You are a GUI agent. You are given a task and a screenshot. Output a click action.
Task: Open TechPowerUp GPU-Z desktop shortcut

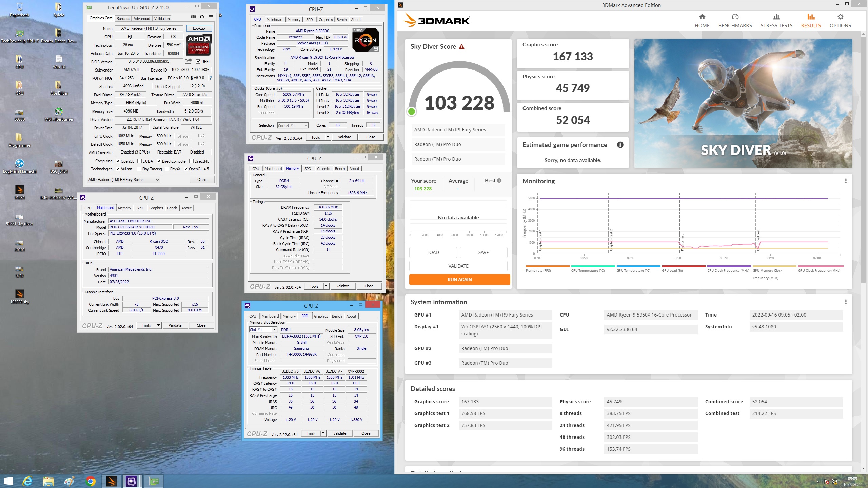pos(20,36)
